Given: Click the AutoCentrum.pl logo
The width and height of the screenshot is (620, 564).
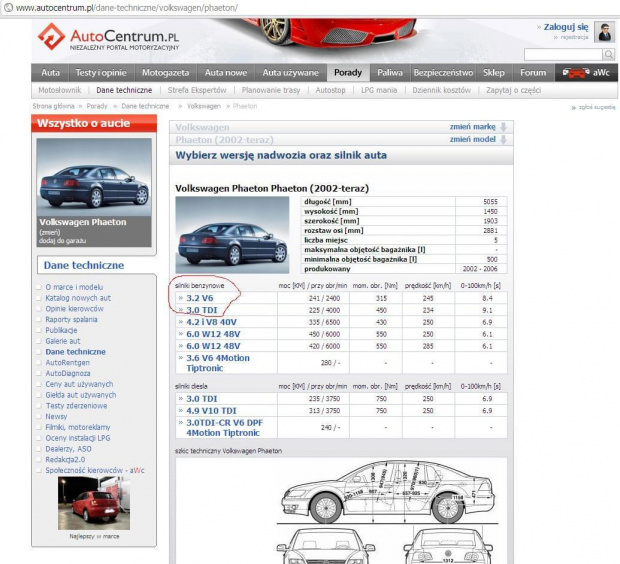Looking at the screenshot, I should click(108, 37).
